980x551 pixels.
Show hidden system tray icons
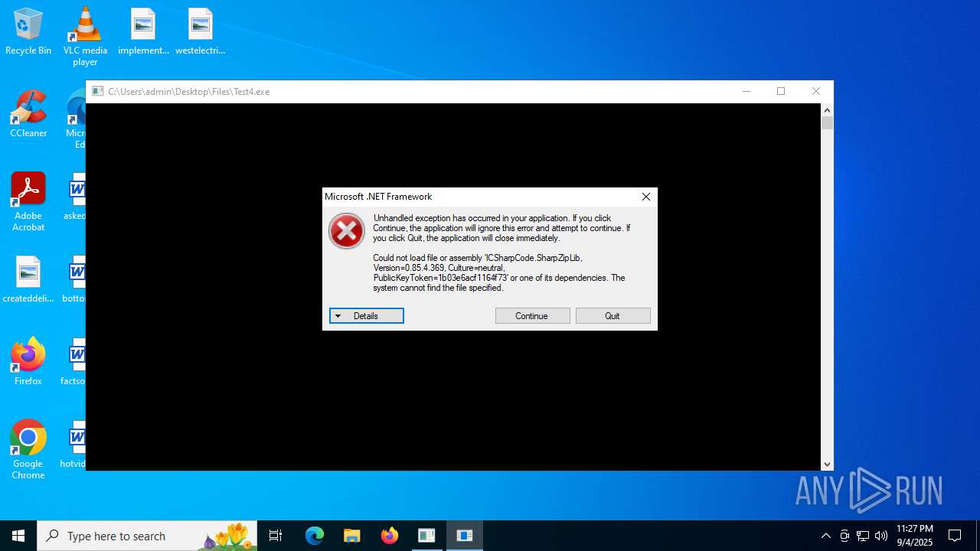tap(825, 536)
